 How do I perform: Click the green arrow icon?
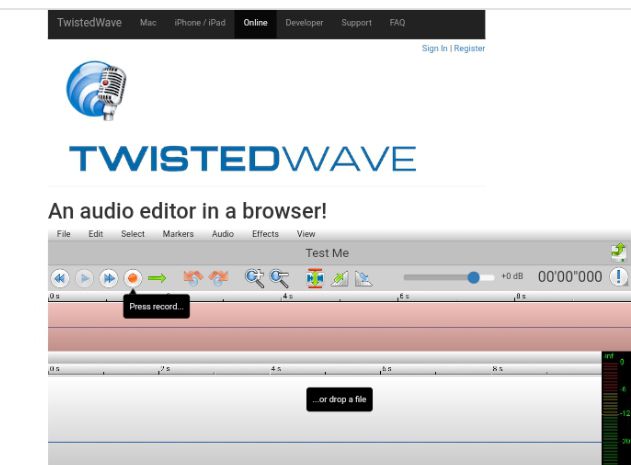point(157,278)
